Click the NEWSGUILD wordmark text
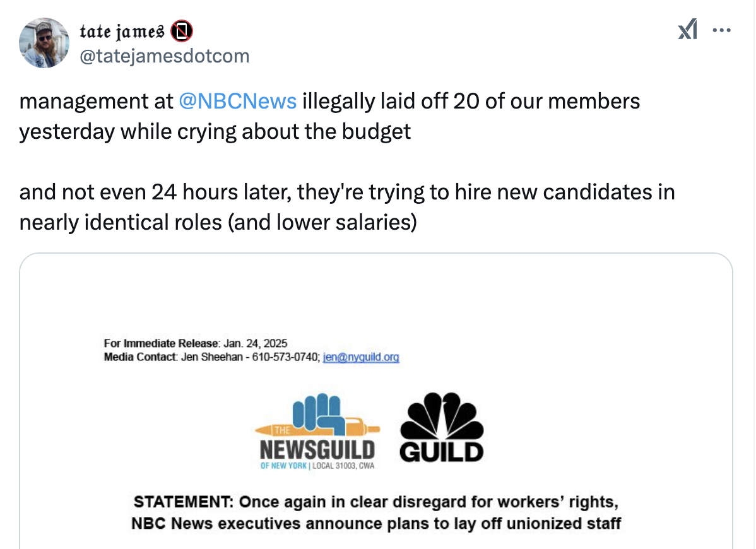 coord(317,451)
